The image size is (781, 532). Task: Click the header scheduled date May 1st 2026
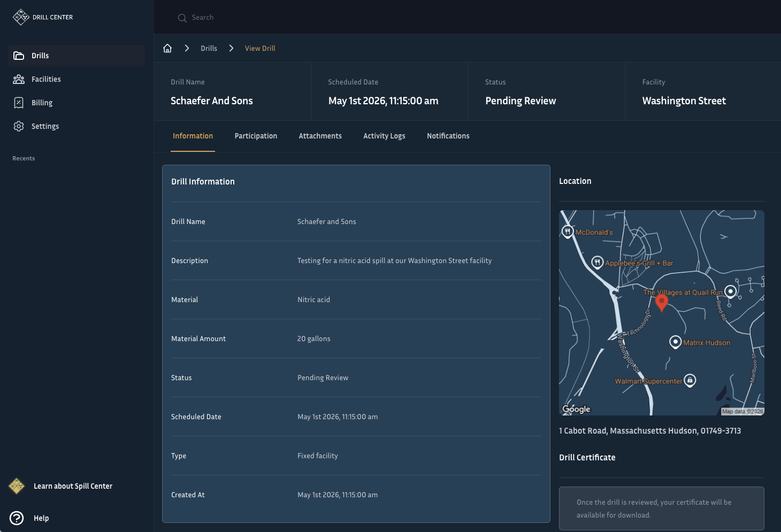coord(383,101)
